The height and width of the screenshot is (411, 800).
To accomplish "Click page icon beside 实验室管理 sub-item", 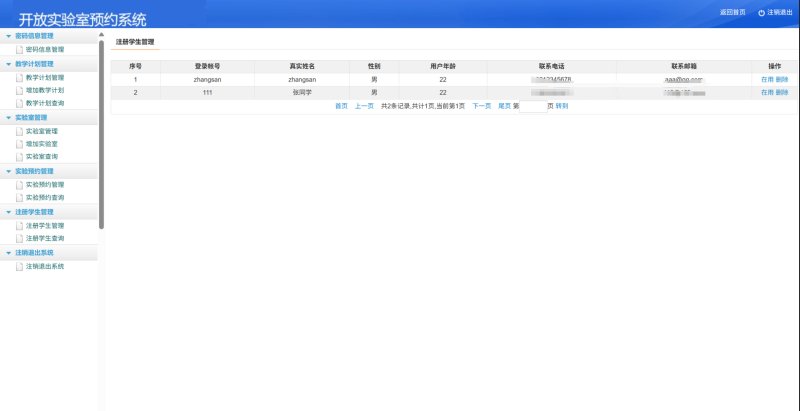I will 19,132.
